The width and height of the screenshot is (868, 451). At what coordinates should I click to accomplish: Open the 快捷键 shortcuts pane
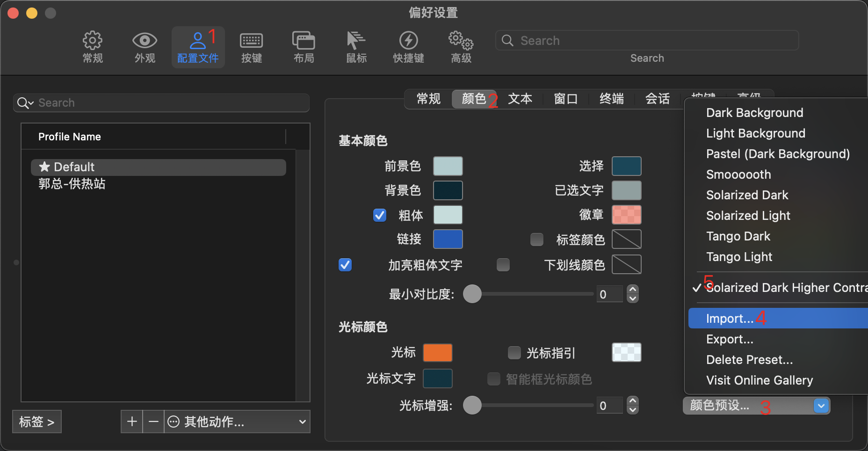[408, 47]
